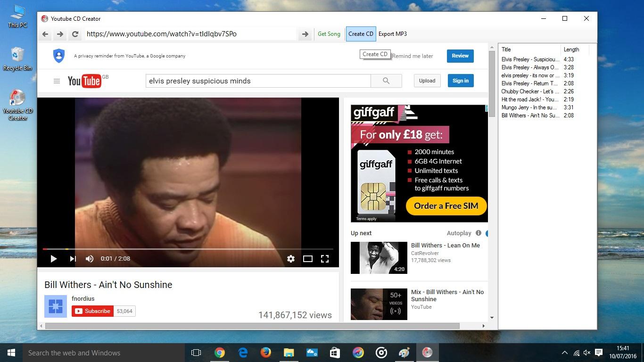Mute the video volume speaker icon
Screen dimensions: 644x362
tap(90, 259)
